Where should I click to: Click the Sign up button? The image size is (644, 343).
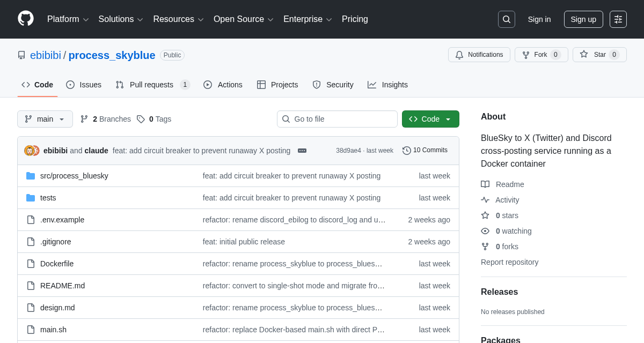coord(583,19)
